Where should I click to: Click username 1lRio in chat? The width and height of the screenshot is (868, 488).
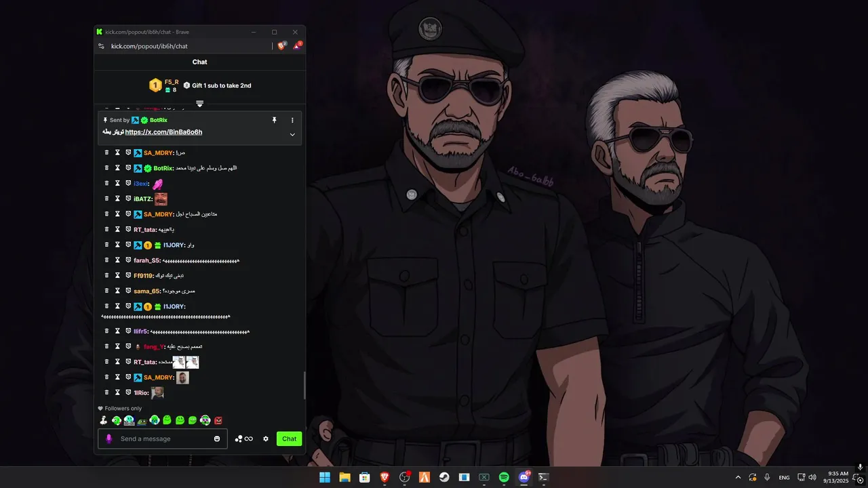[141, 392]
